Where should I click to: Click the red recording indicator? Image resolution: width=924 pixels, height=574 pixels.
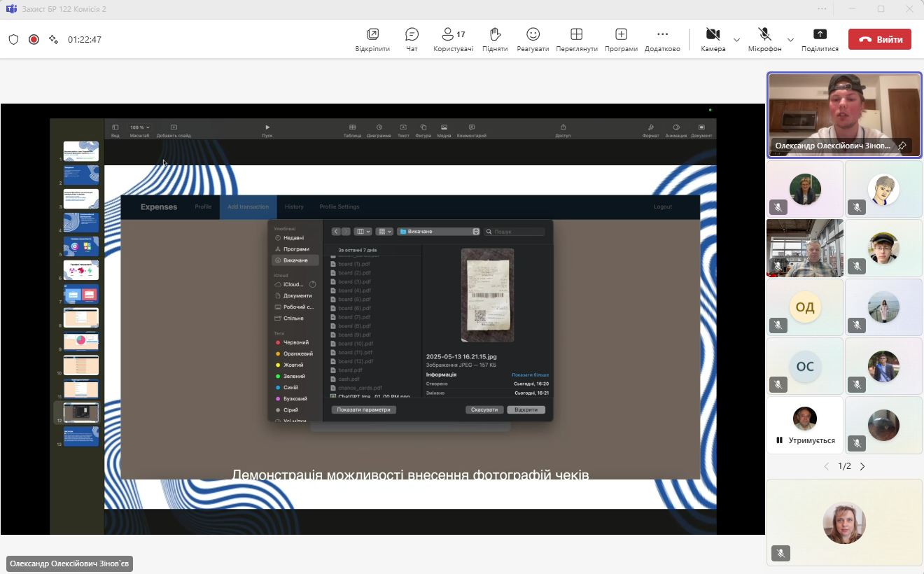(34, 39)
